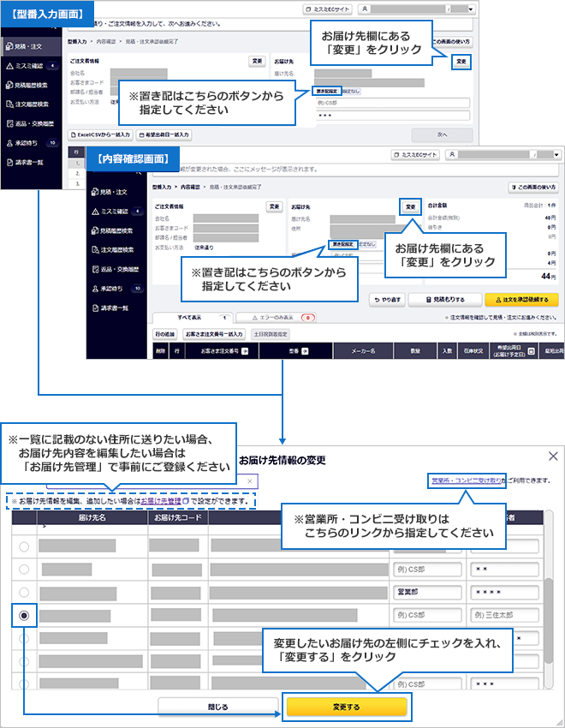Viewport: 565px width, 728px height.
Task: Click the 見積もりする button
Action: 445,300
